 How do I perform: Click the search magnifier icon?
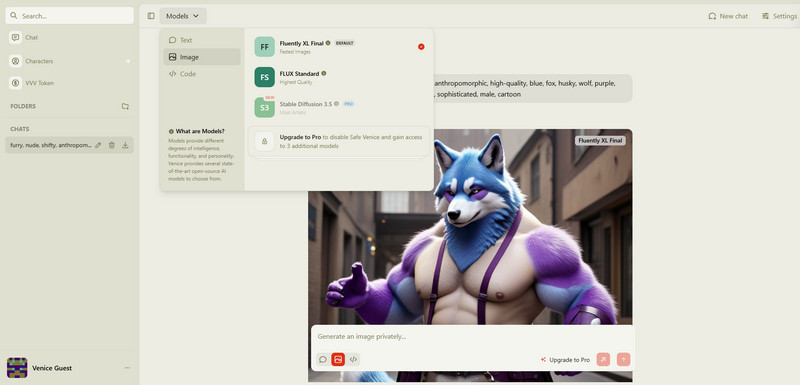[x=14, y=16]
